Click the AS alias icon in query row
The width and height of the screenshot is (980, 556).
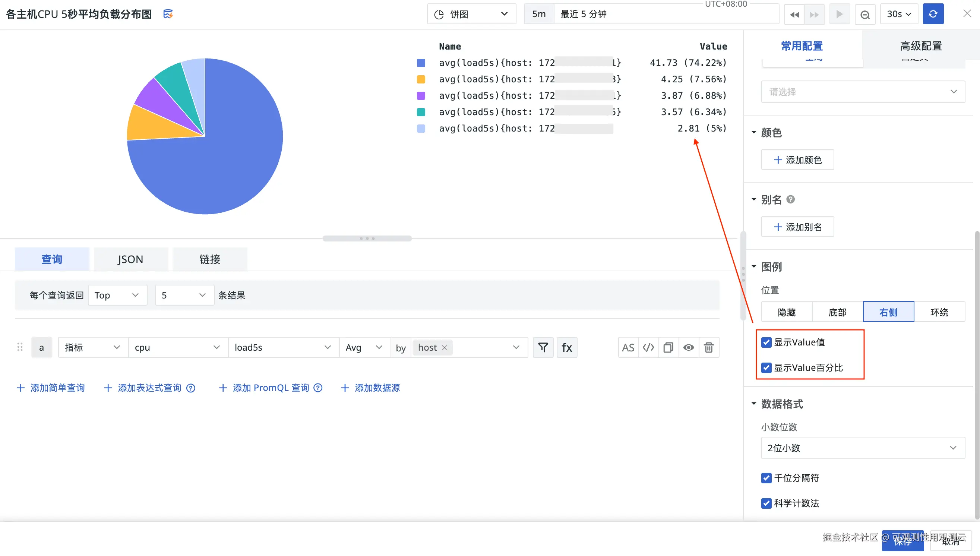pyautogui.click(x=628, y=347)
